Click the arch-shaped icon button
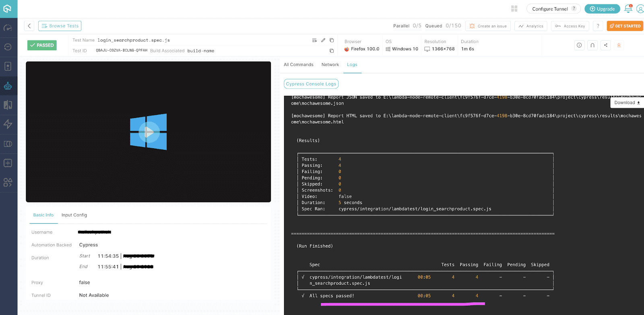This screenshot has height=315, width=644. point(592,45)
